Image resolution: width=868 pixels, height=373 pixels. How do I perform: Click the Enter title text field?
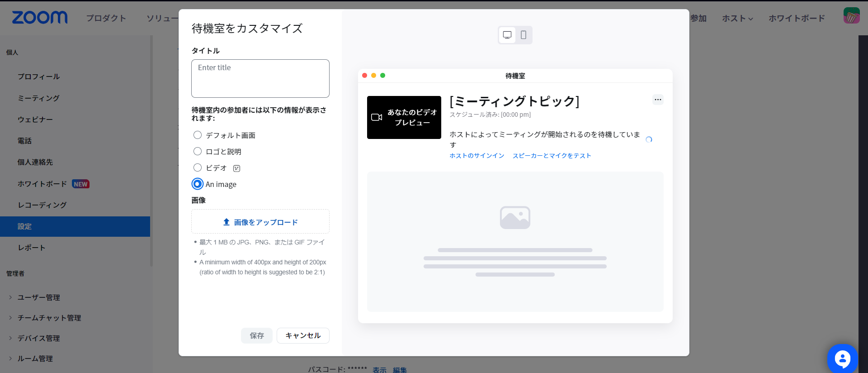[x=260, y=78]
